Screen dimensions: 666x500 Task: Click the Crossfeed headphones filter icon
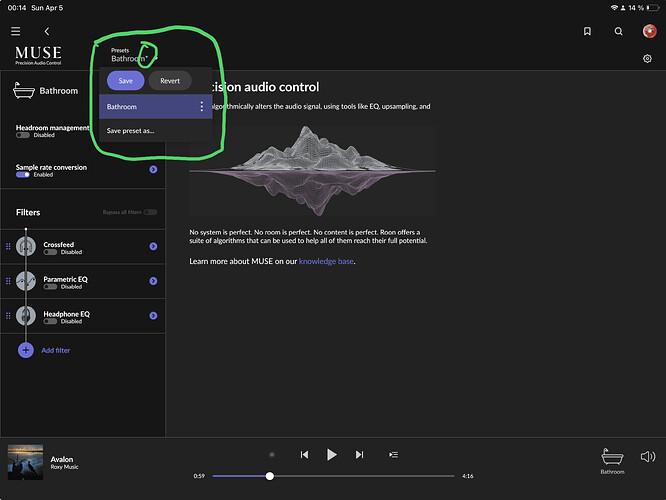tap(26, 246)
